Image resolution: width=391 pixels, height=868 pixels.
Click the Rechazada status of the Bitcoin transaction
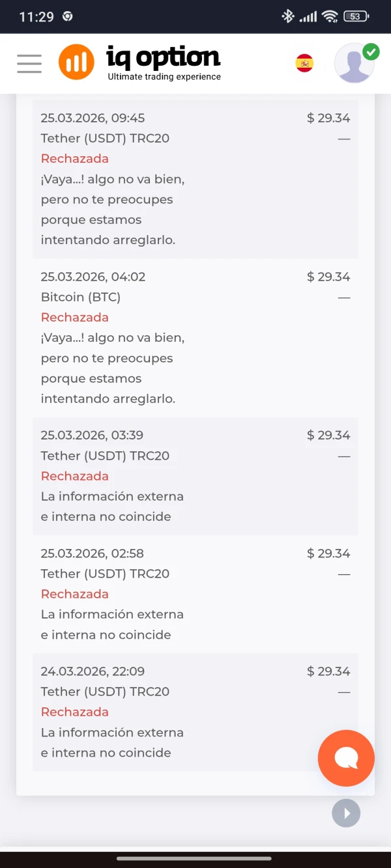point(74,317)
